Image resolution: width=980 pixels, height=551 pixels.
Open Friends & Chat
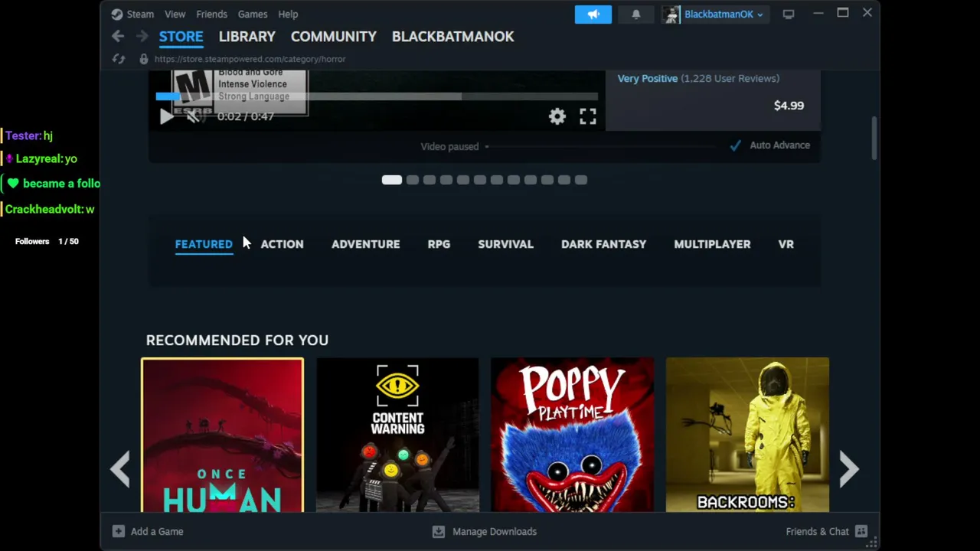point(826,531)
